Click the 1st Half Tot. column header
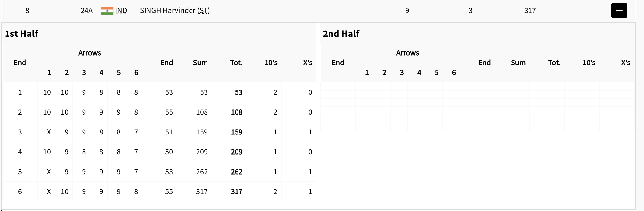Screen dimensions: 644x211 pyautogui.click(x=236, y=63)
